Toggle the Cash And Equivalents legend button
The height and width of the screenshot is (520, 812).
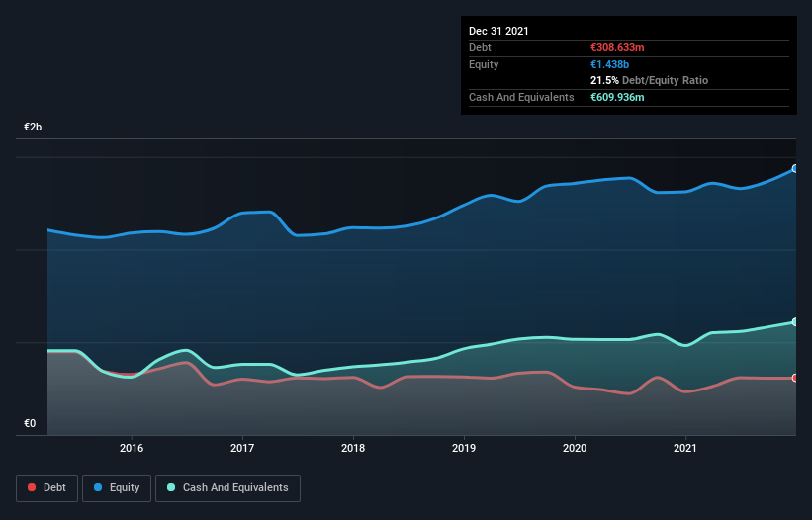227,488
